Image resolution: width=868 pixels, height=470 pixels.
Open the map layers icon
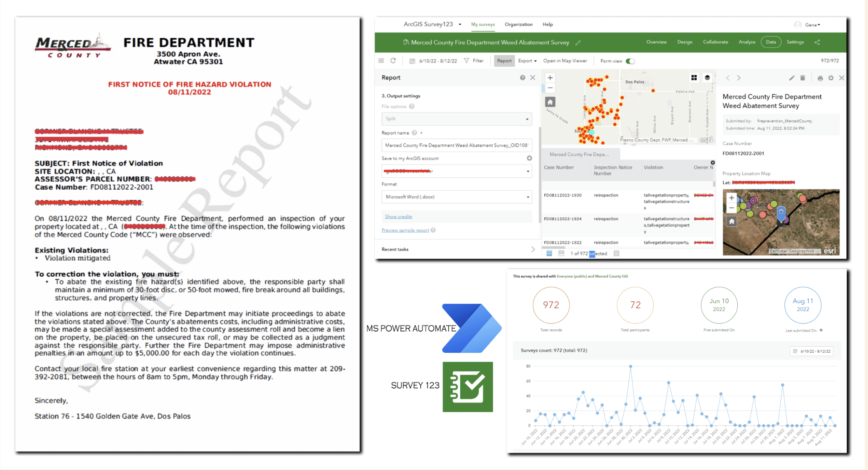point(707,78)
